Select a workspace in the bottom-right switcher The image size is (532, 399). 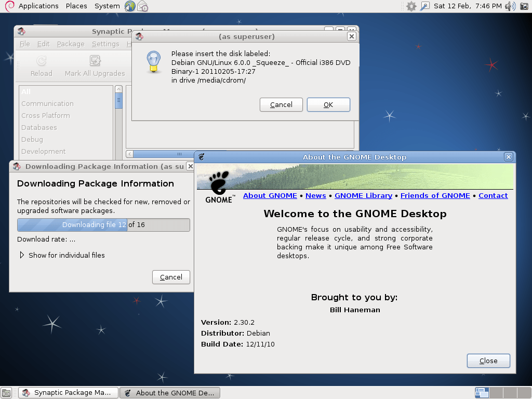coord(482,392)
